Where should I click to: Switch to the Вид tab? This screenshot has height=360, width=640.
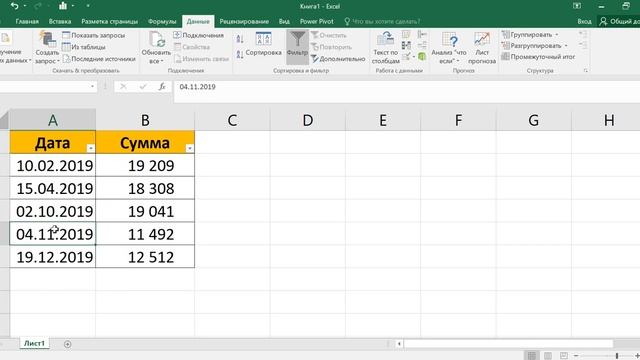(284, 21)
